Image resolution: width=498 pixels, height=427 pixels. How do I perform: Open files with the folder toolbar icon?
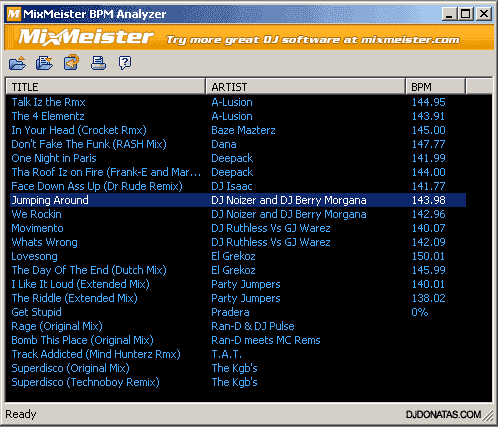click(x=17, y=63)
